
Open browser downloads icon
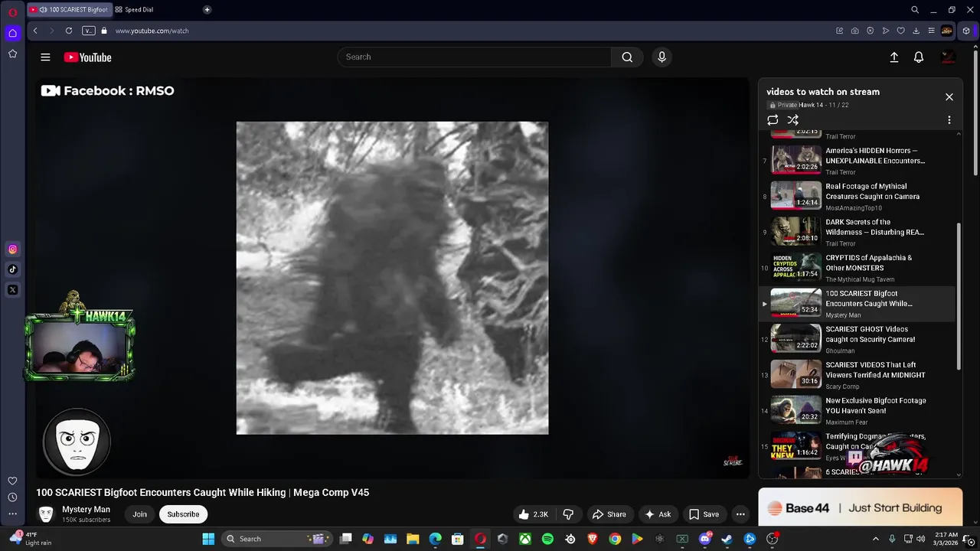tap(916, 31)
